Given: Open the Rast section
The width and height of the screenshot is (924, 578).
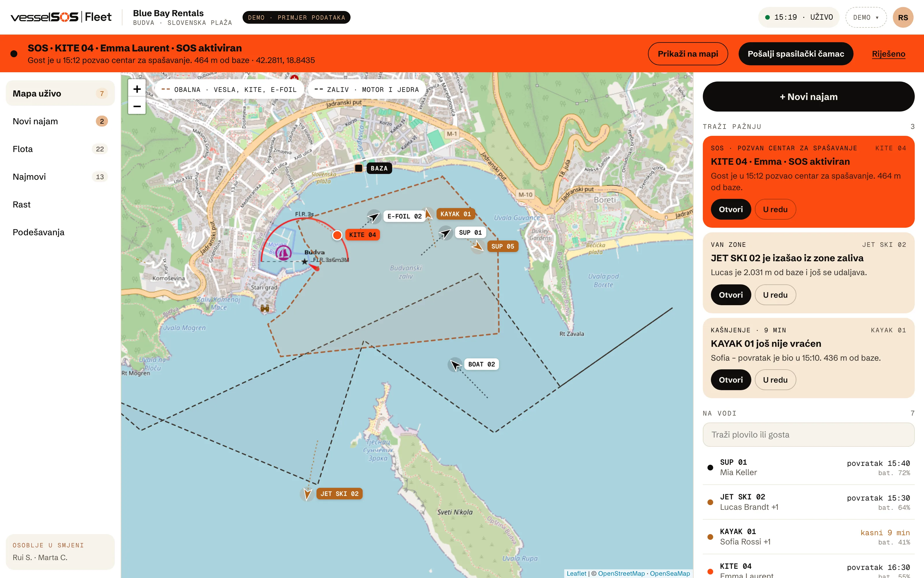Looking at the screenshot, I should (60, 205).
